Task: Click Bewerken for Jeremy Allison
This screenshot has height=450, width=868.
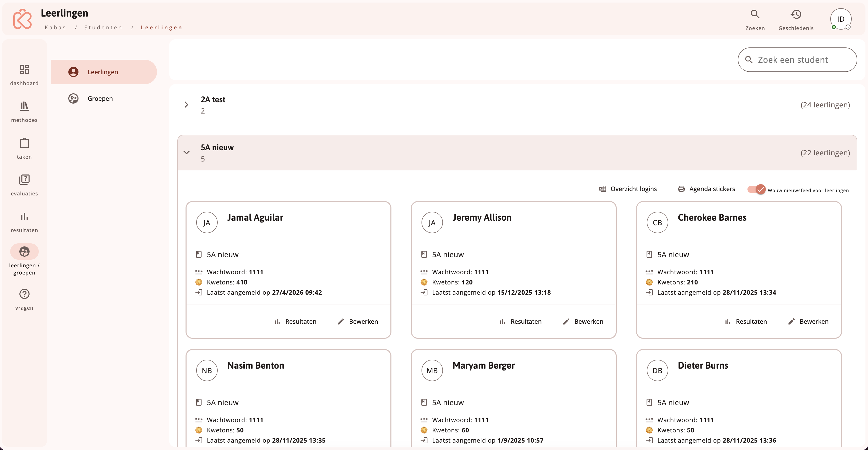Action: pyautogui.click(x=583, y=321)
